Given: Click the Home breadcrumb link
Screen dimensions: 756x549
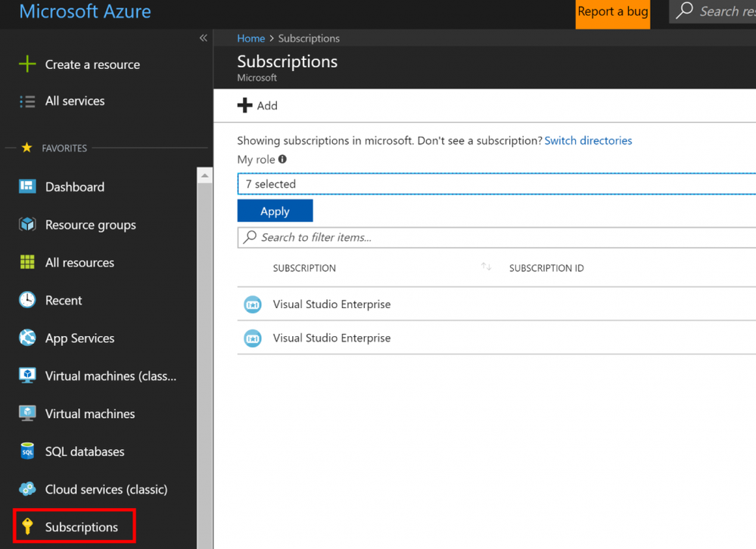Looking at the screenshot, I should (x=250, y=38).
